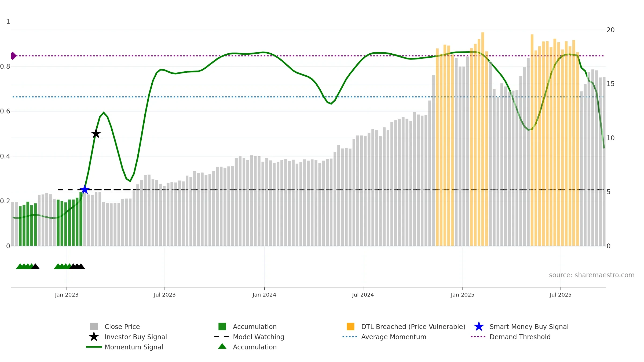Toggle the Demand Threshold legend entry
The image size is (644, 362).
pyautogui.click(x=520, y=337)
